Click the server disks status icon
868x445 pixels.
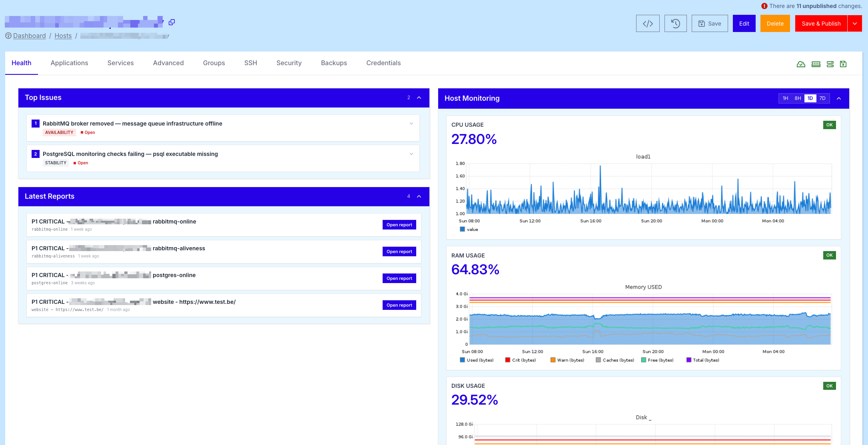(830, 64)
